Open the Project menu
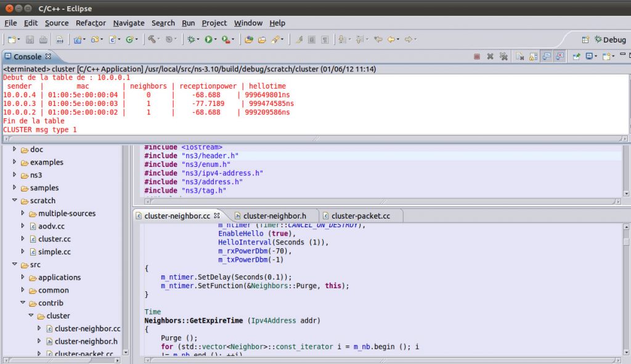 click(x=214, y=23)
